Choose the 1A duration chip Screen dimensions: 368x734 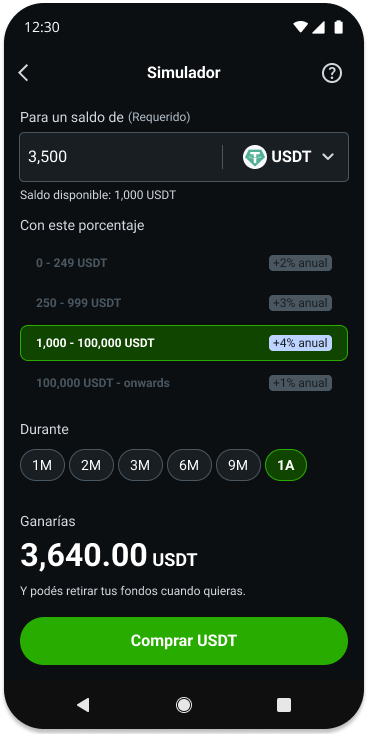tap(286, 465)
